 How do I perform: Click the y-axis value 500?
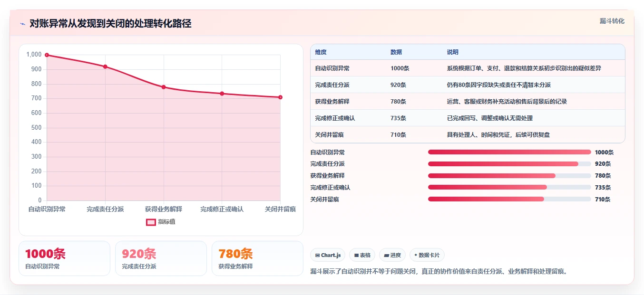tap(37, 127)
